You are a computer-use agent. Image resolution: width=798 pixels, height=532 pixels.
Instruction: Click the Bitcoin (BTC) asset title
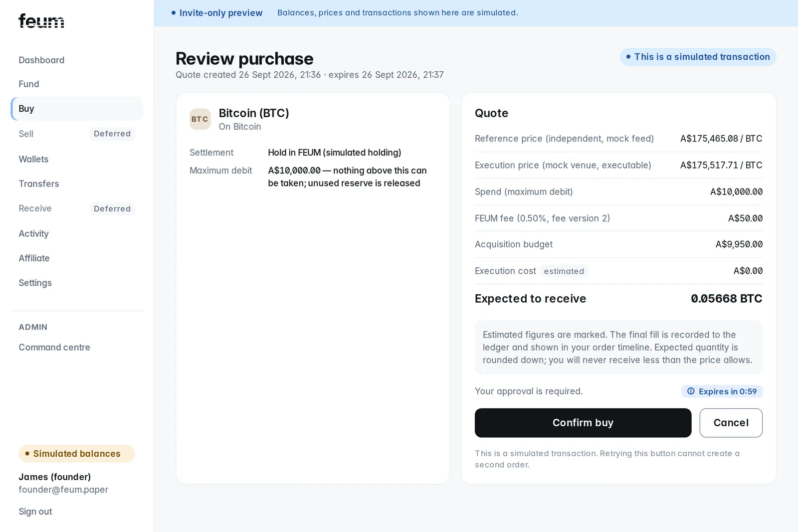(x=254, y=113)
